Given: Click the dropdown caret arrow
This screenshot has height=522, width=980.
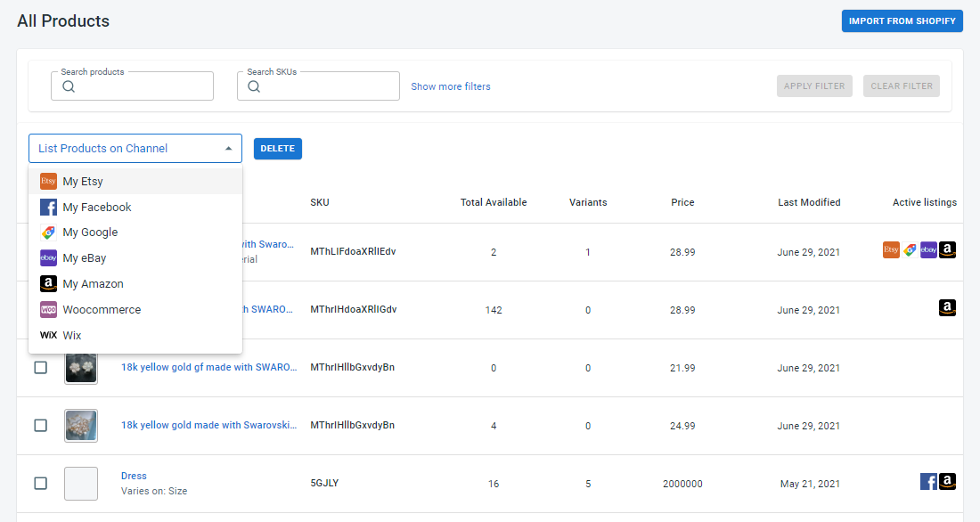Looking at the screenshot, I should click(x=229, y=149).
